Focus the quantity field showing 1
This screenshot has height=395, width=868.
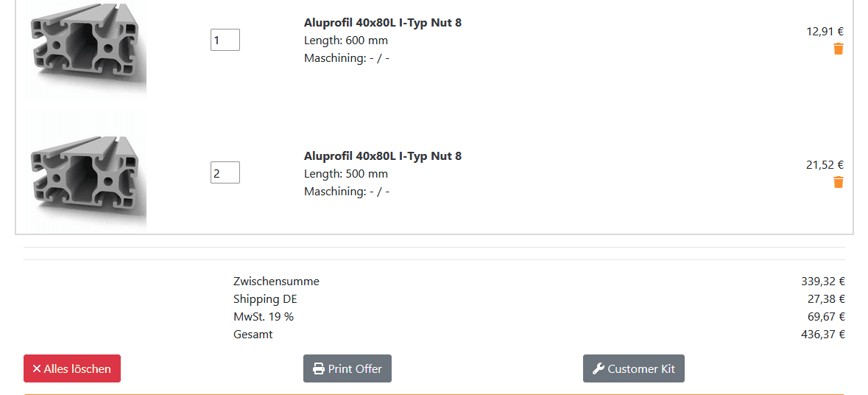coord(225,40)
